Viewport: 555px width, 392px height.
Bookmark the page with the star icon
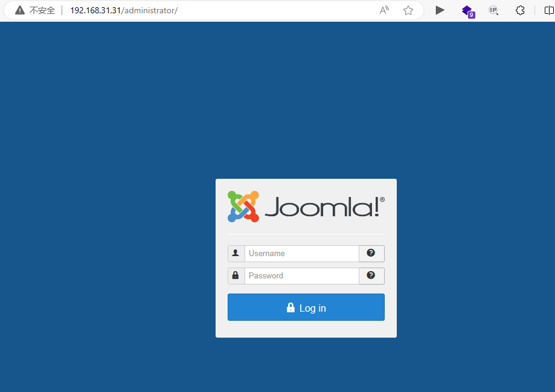(x=408, y=10)
